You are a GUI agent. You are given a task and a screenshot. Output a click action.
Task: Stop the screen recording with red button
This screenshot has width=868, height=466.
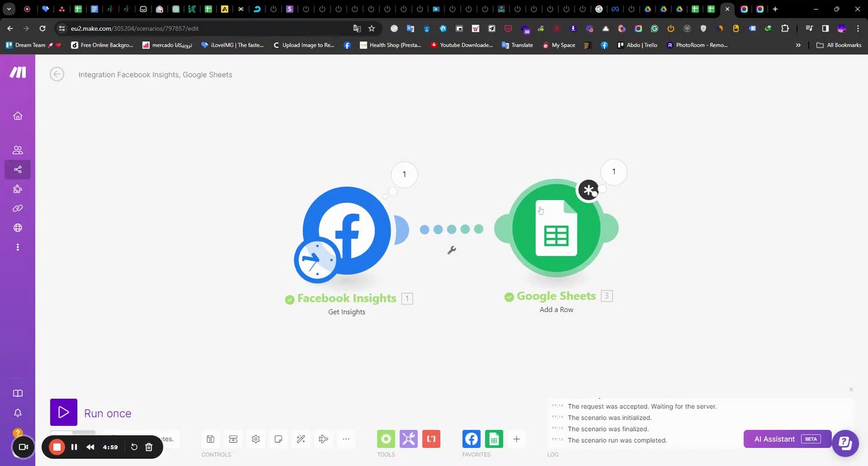(x=57, y=447)
